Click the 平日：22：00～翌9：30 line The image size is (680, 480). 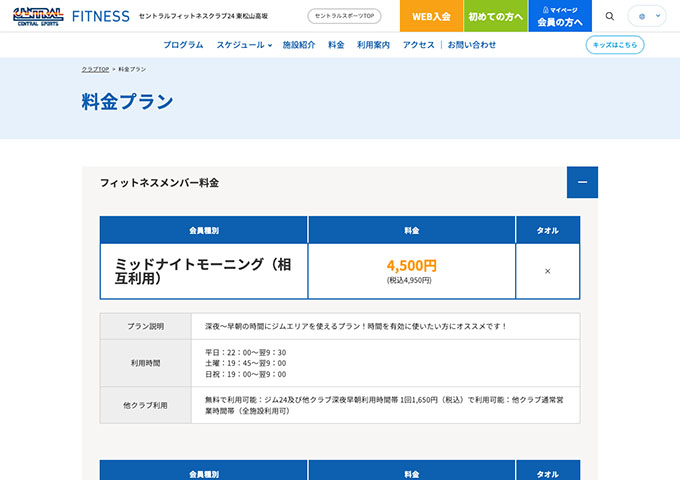pyautogui.click(x=245, y=352)
